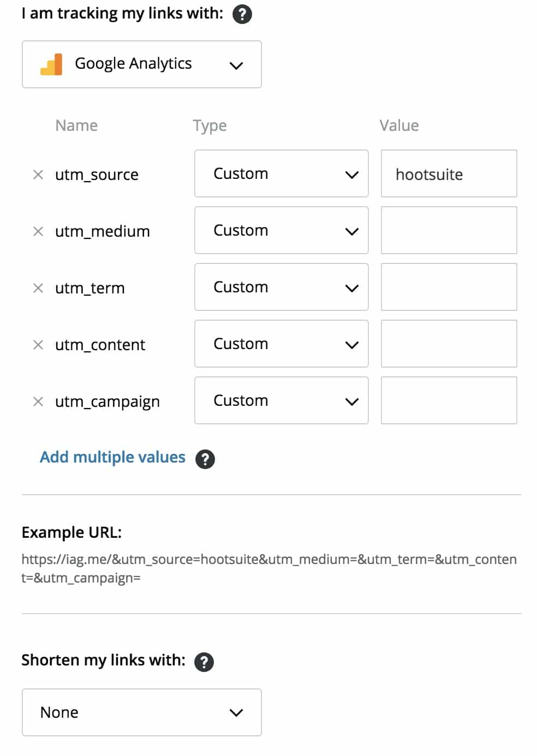Click the utm_campaign value field
Screen dimensions: 537x756
coord(449,400)
